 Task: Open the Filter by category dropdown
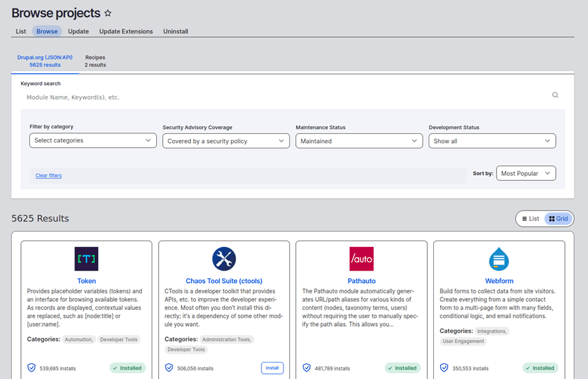(93, 140)
